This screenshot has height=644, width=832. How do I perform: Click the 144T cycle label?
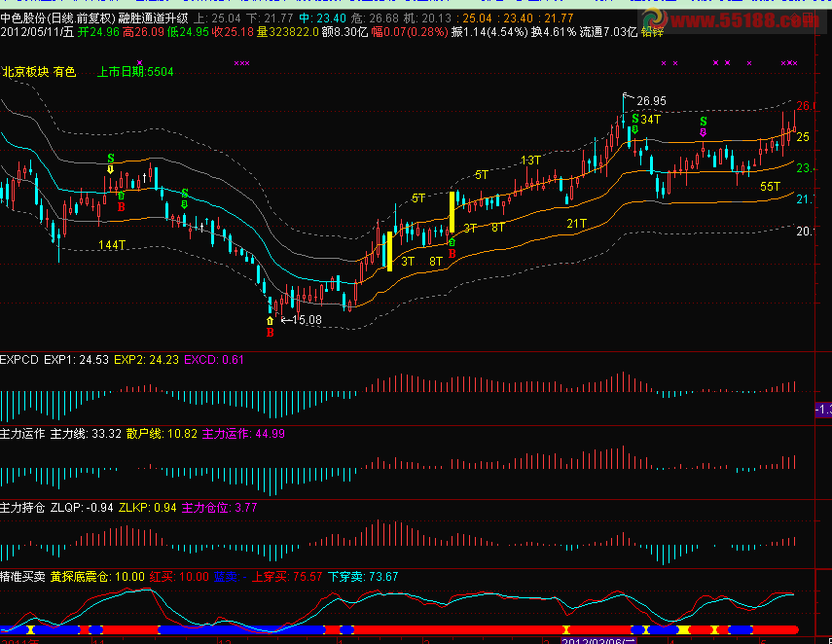112,245
